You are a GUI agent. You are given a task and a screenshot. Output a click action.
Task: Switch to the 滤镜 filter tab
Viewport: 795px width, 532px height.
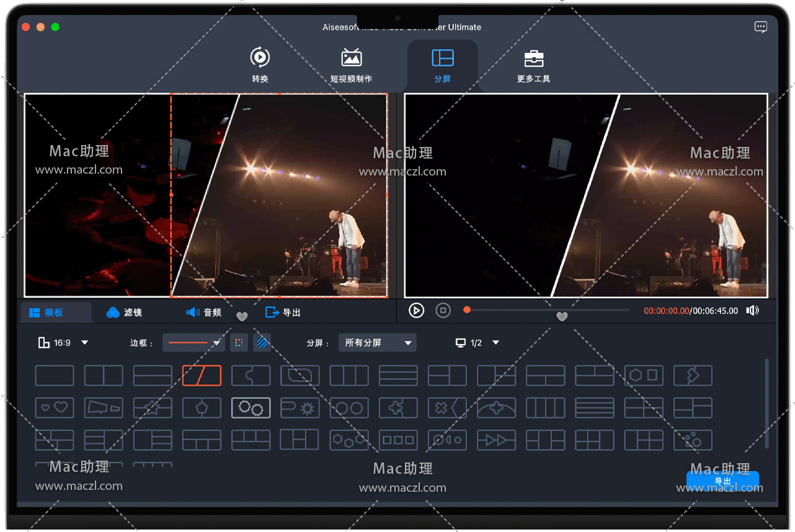pyautogui.click(x=124, y=313)
